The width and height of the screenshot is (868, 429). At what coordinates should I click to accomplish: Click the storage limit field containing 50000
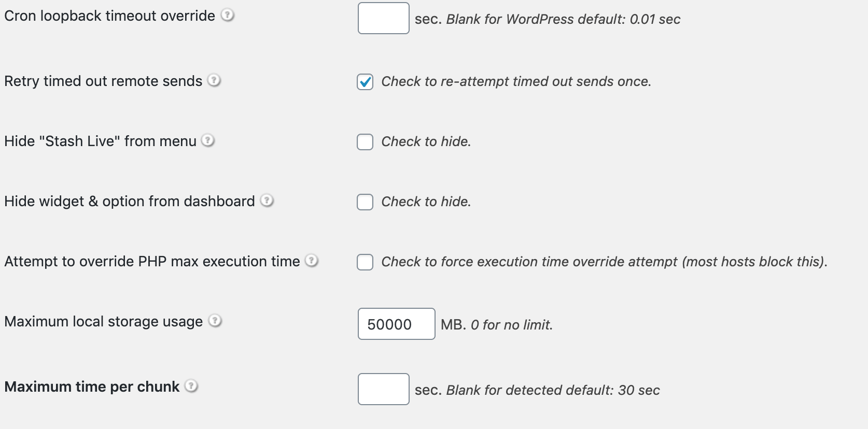point(397,324)
